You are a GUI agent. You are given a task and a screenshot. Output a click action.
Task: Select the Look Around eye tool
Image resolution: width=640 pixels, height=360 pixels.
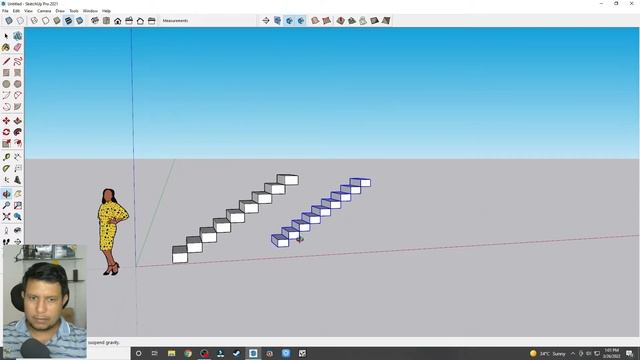(x=18, y=231)
